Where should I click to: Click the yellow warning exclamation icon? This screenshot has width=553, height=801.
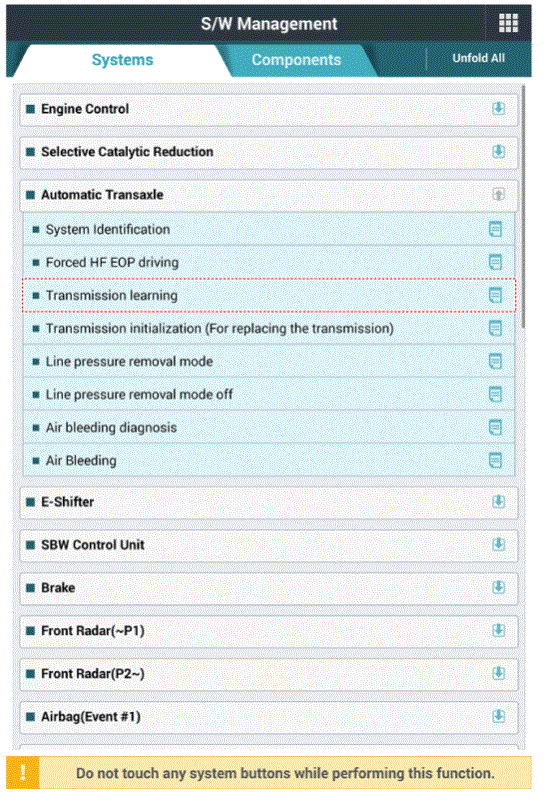pyautogui.click(x=23, y=773)
